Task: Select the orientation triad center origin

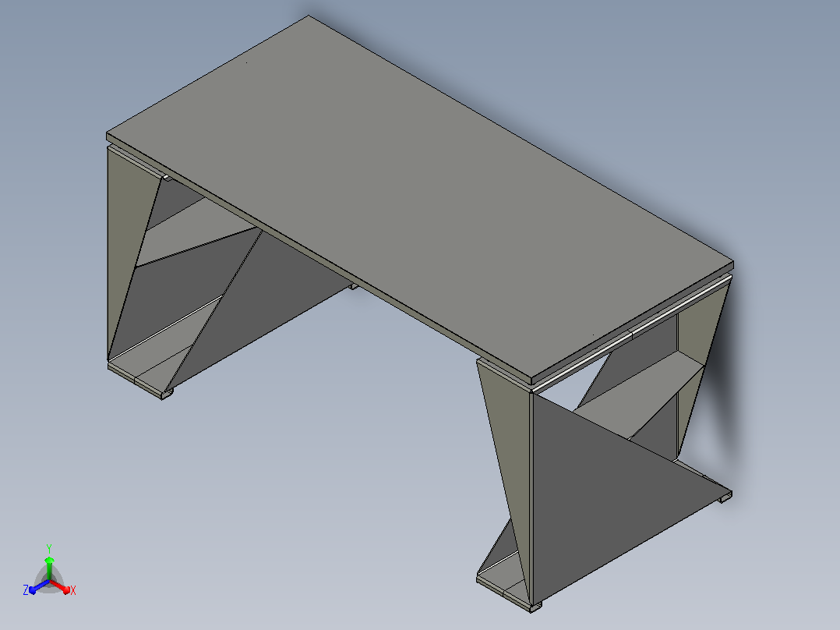Action: pos(49,581)
